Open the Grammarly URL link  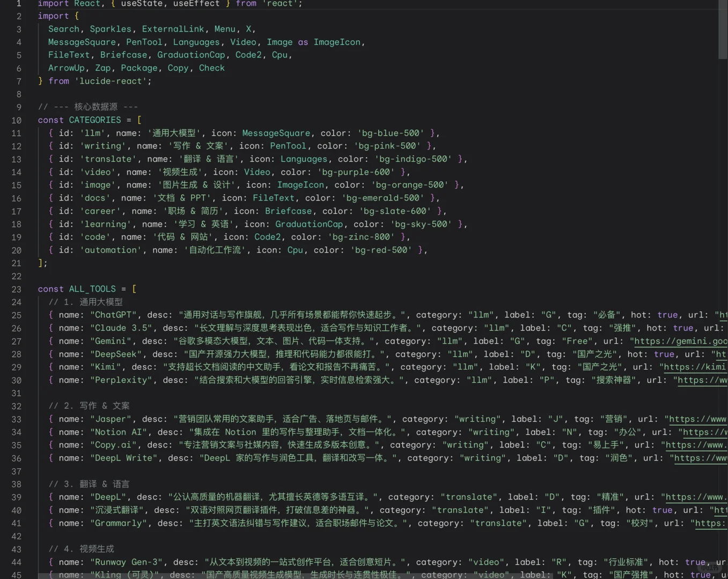pos(710,523)
